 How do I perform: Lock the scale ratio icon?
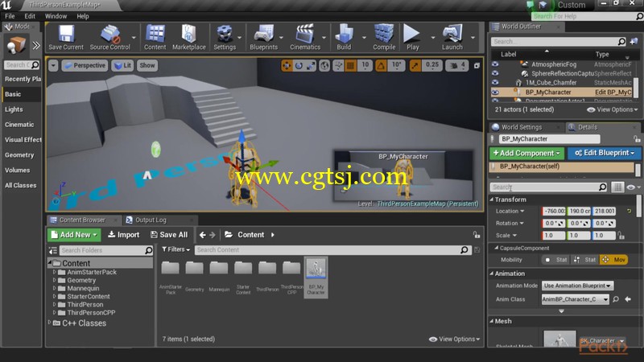click(x=621, y=236)
